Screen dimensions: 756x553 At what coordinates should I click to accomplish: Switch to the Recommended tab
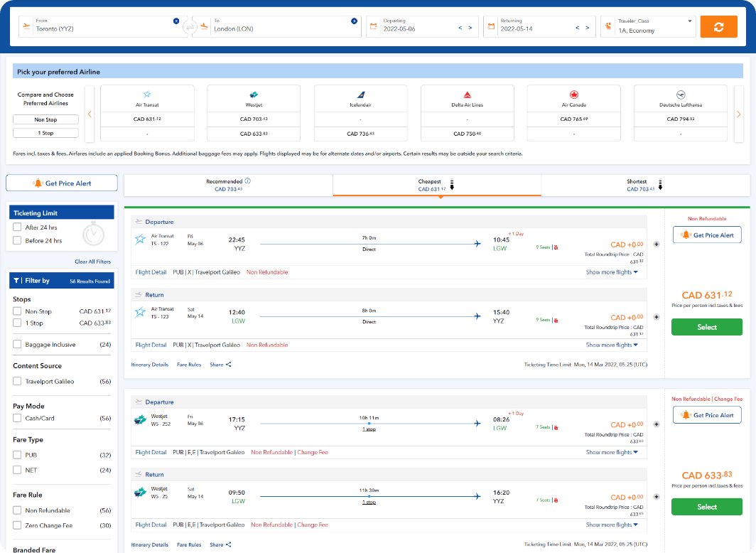point(229,185)
